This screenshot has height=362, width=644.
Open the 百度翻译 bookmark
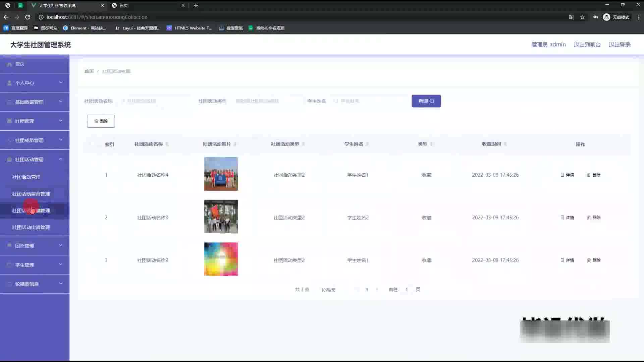click(15, 28)
